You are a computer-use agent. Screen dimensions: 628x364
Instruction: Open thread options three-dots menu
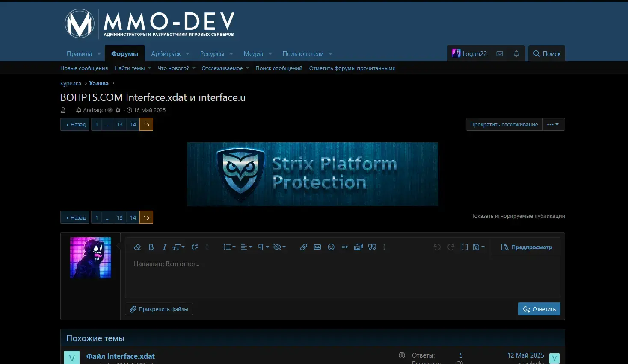coord(554,124)
